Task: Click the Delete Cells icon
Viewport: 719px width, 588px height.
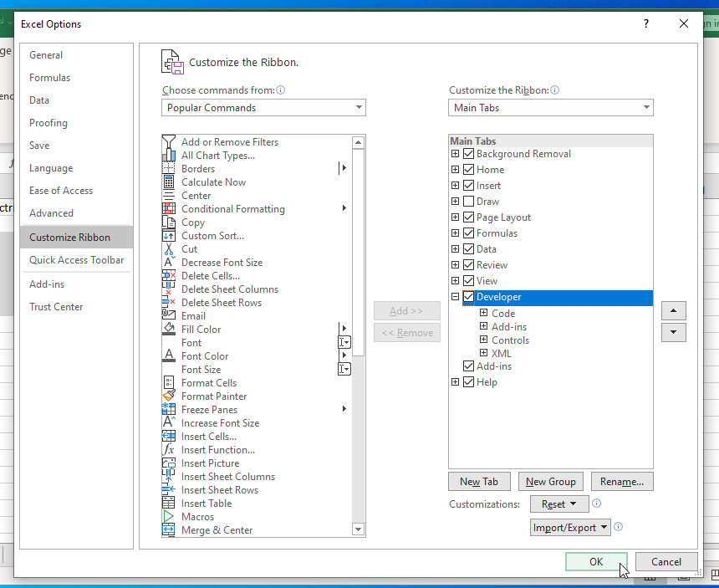Action: [x=169, y=276]
